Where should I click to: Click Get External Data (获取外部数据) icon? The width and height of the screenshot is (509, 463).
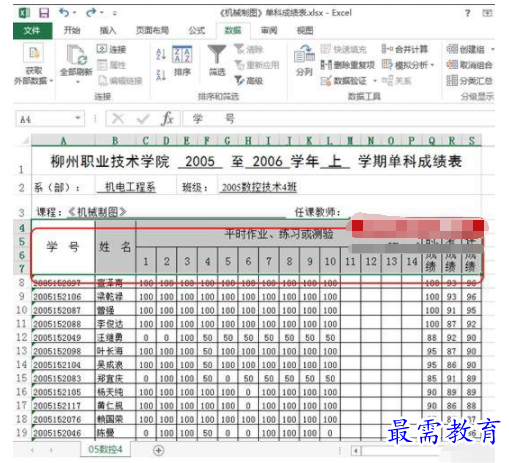coord(34,53)
